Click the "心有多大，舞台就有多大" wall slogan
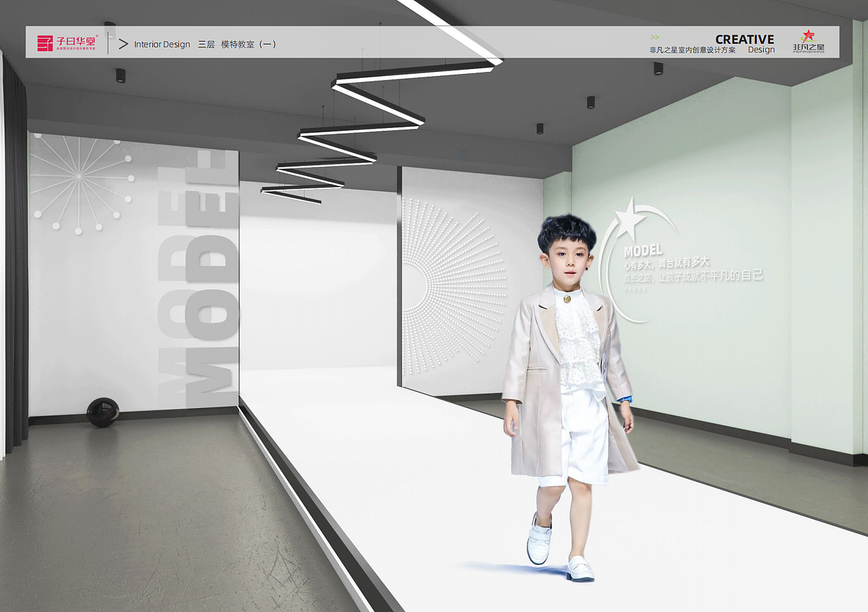868x612 pixels. (x=667, y=263)
